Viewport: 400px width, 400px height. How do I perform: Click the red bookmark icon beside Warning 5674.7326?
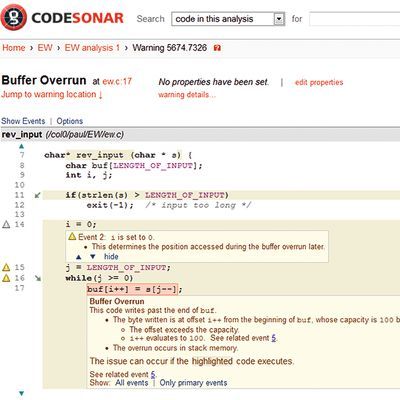[217, 48]
